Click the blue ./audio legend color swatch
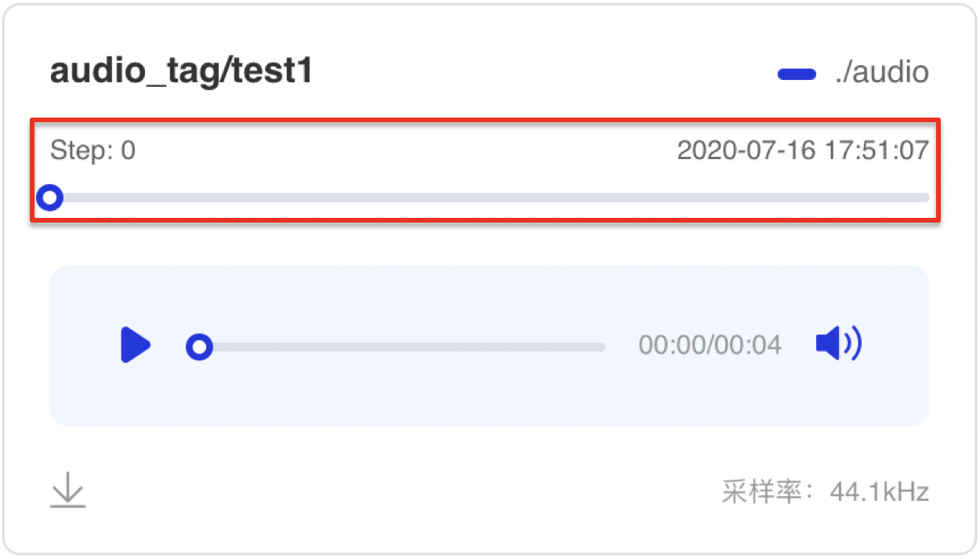This screenshot has height=558, width=980. coord(798,74)
